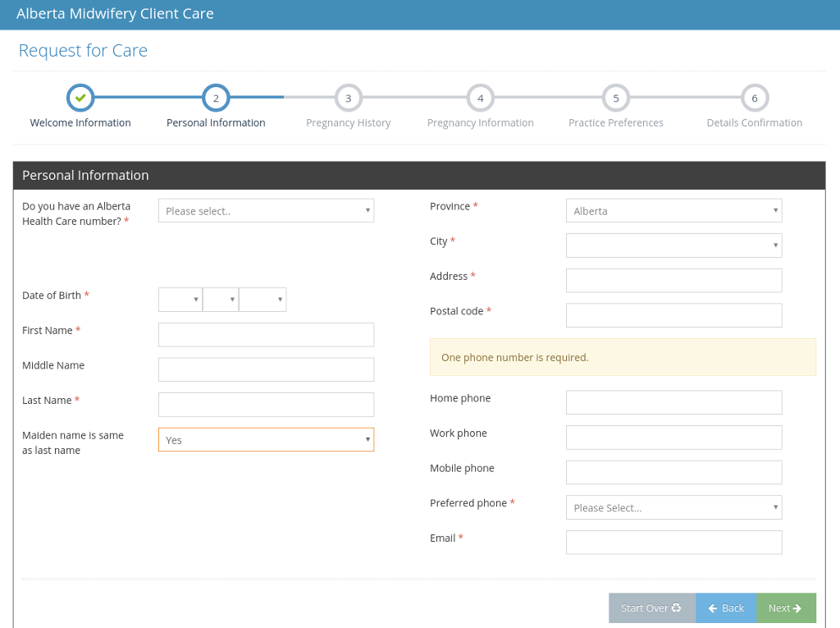840x628 pixels.
Task: Click the Middle Name input field
Action: click(267, 369)
